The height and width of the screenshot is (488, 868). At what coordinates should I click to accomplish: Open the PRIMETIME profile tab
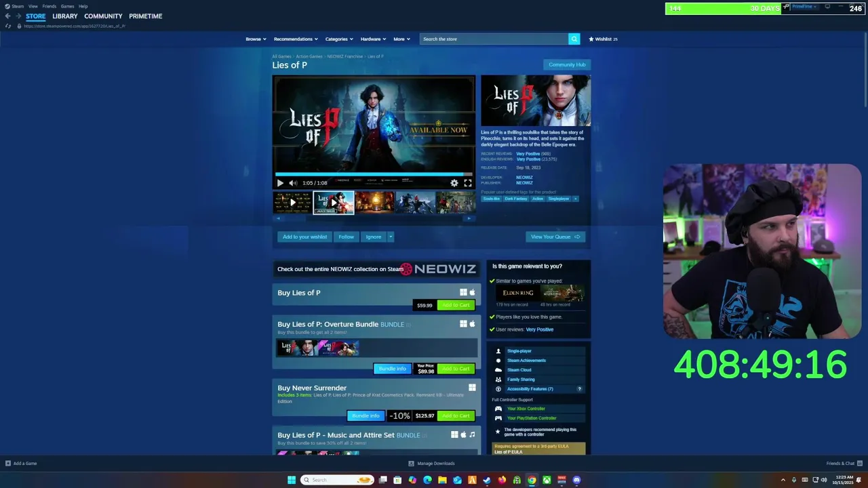click(x=146, y=16)
